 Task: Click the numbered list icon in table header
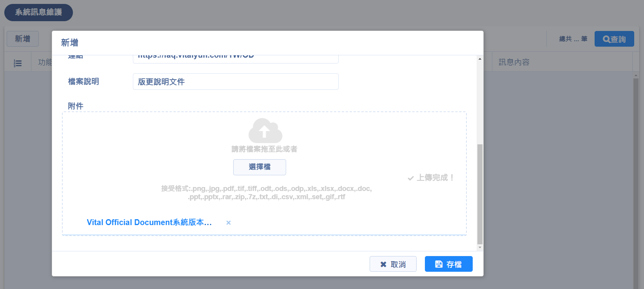[18, 63]
